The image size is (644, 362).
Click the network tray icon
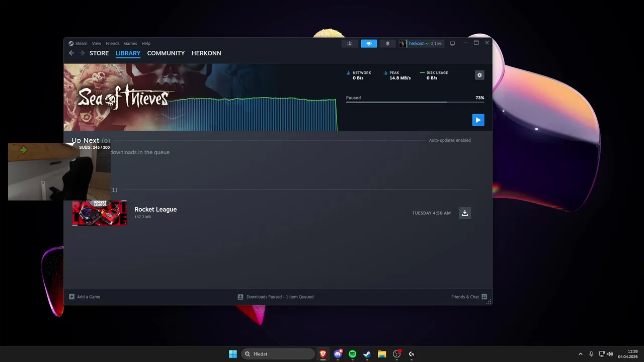(x=602, y=354)
